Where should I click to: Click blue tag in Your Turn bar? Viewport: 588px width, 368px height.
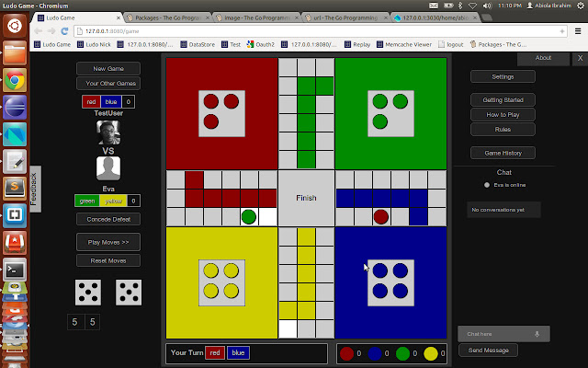pos(238,352)
